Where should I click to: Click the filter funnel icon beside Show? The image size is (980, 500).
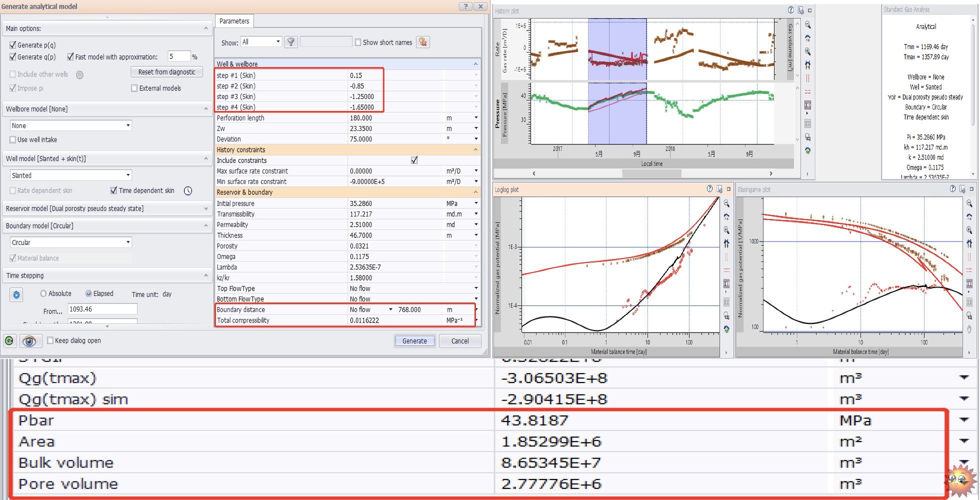click(x=291, y=42)
